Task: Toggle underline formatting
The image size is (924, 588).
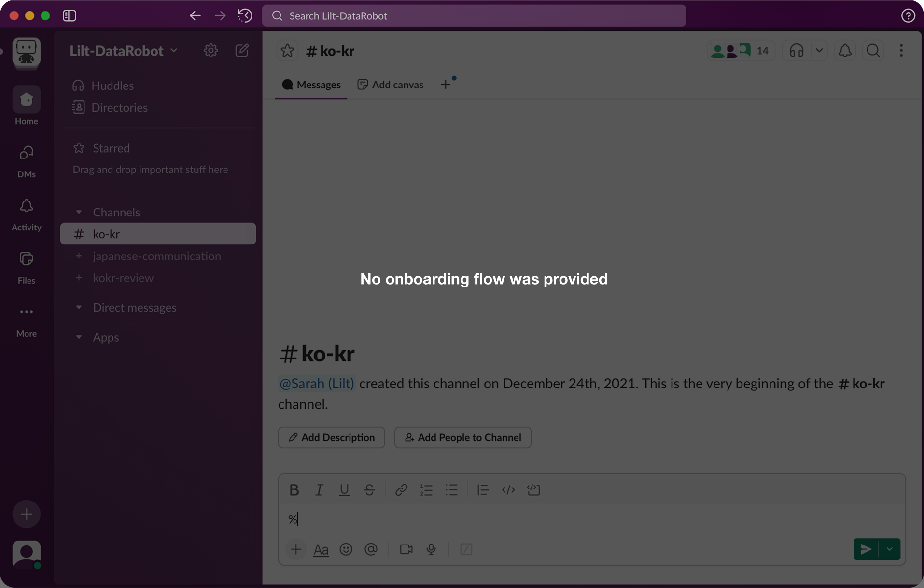Action: (344, 490)
